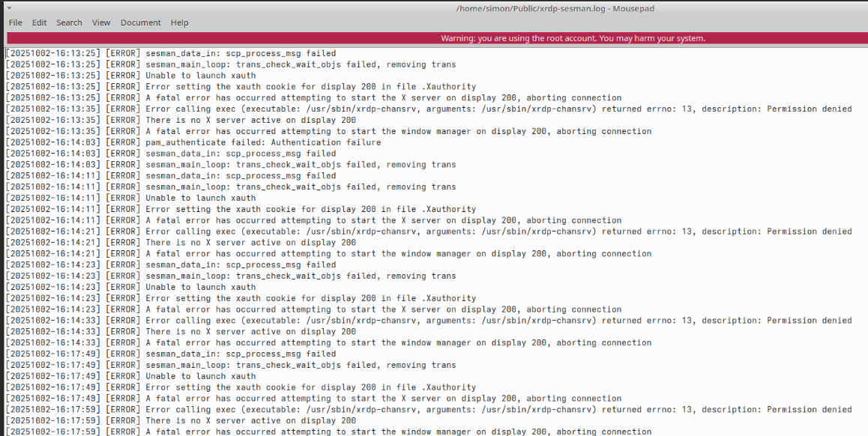Click the 16:14:11 sesman_data_in error line

[x=240, y=176]
